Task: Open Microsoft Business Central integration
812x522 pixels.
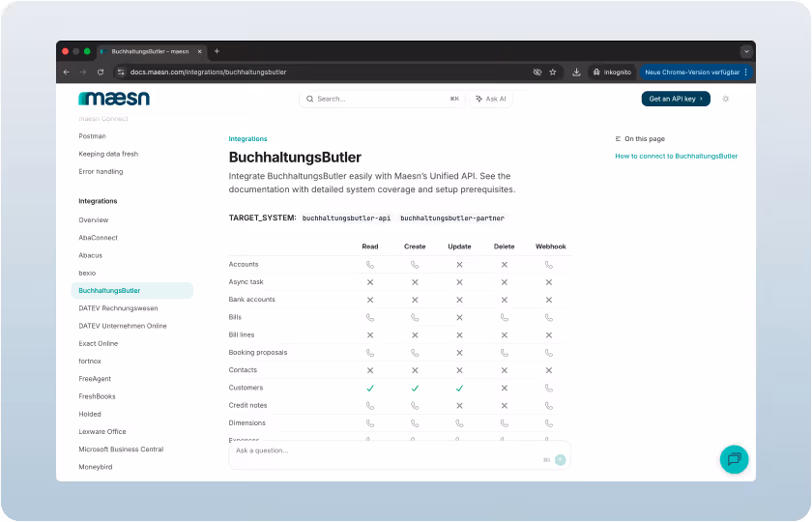Action: (121, 449)
